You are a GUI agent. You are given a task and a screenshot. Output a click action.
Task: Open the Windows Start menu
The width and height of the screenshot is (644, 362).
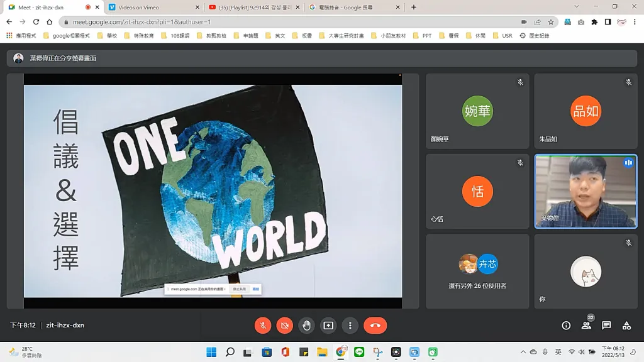coord(211,352)
